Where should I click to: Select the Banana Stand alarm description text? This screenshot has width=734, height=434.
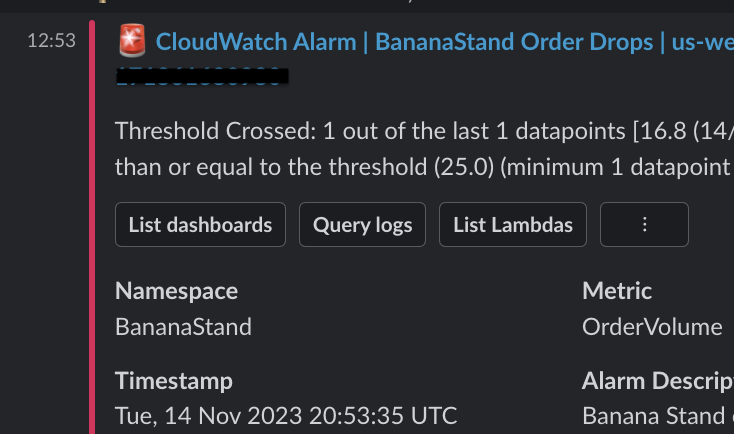(x=658, y=416)
